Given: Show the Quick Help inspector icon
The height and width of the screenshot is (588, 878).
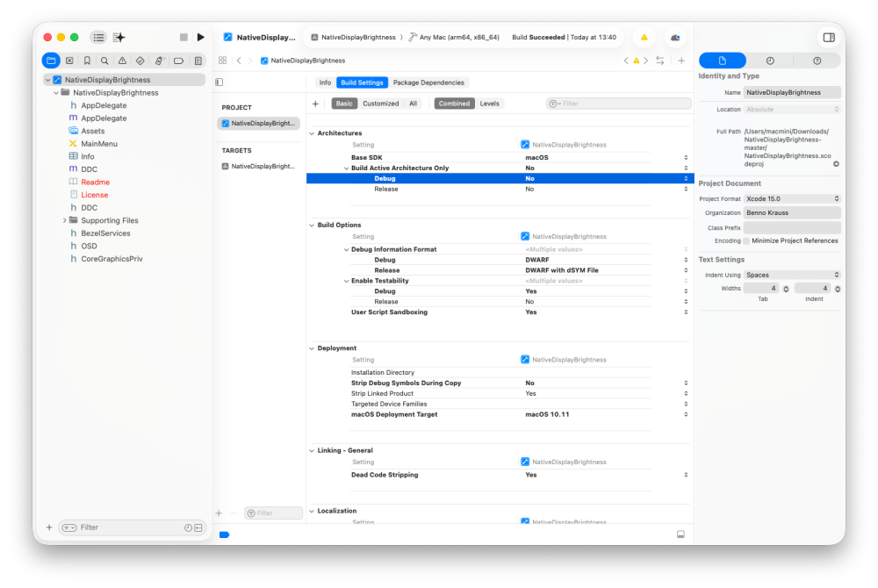Looking at the screenshot, I should click(817, 61).
